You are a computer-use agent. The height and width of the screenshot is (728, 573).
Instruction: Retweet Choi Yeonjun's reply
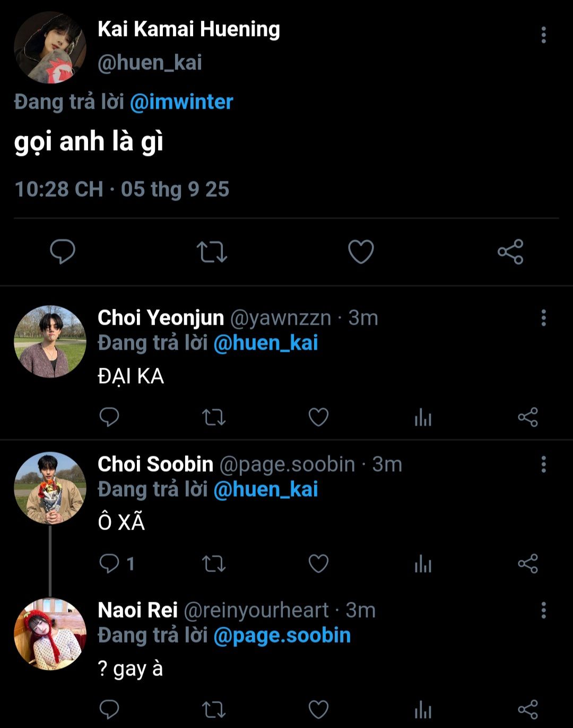pyautogui.click(x=214, y=418)
